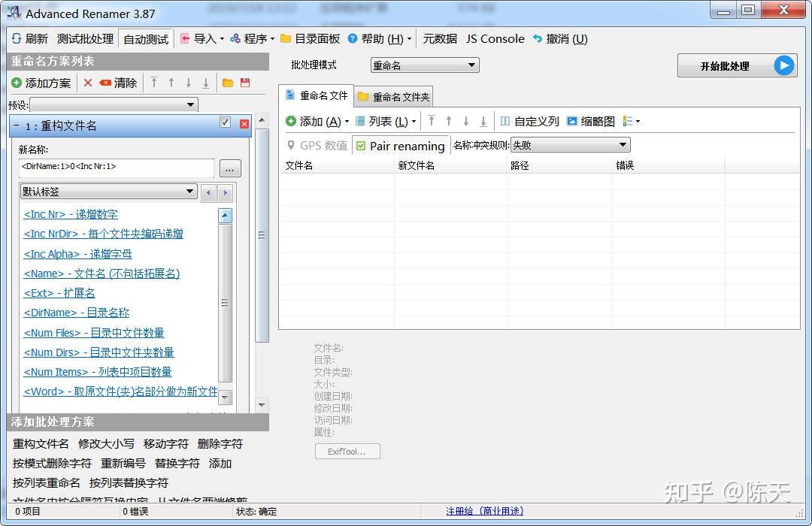Click the ExifTool... button

click(347, 452)
